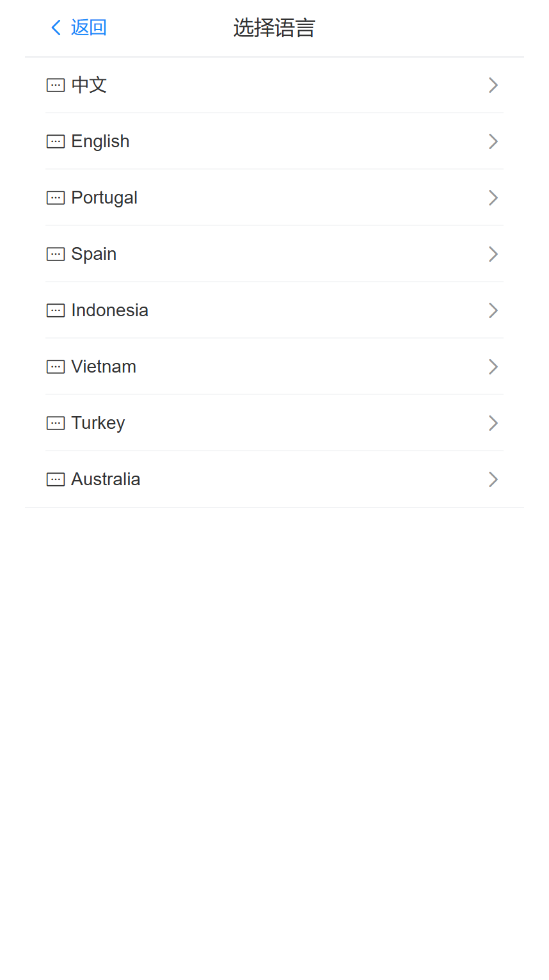Open the chevron arrow on English row

[x=493, y=141]
